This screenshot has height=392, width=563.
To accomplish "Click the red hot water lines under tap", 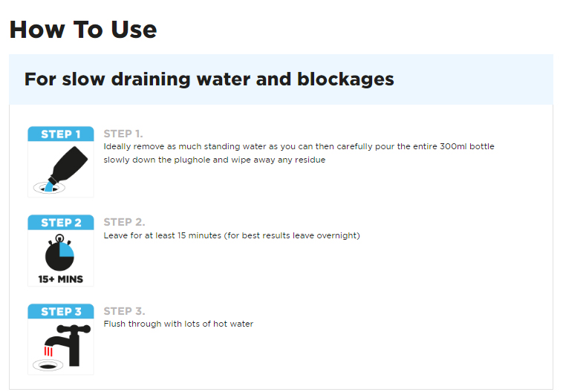I will [x=48, y=351].
